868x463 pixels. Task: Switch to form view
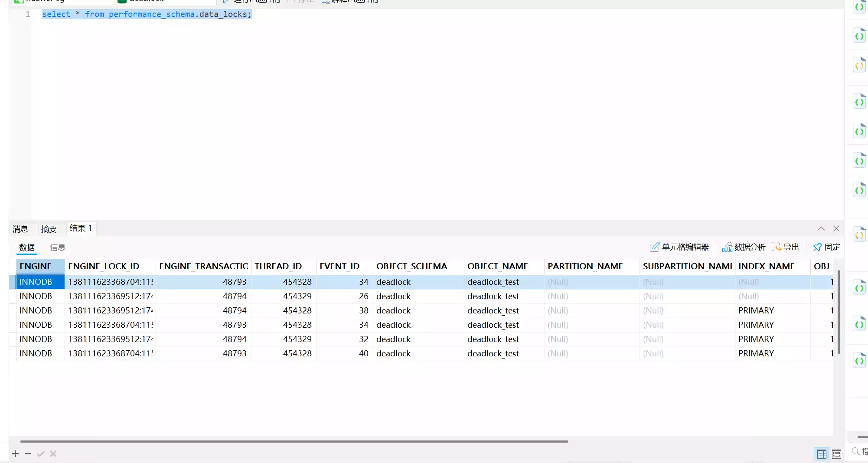coord(836,454)
